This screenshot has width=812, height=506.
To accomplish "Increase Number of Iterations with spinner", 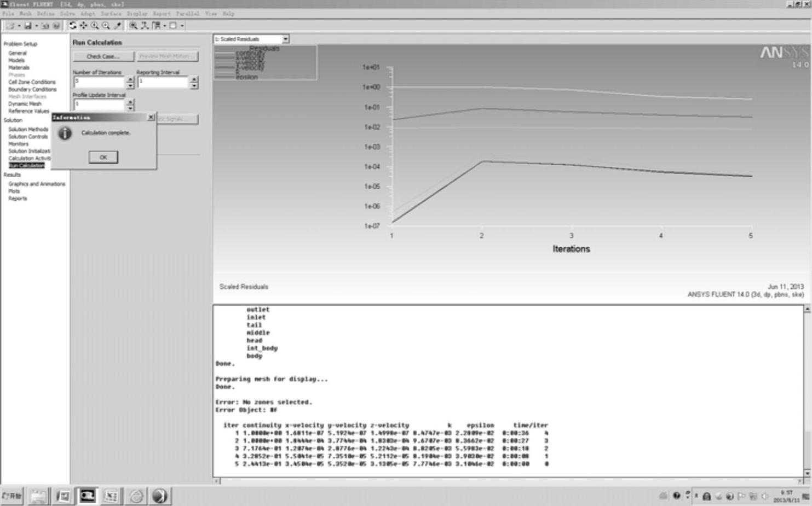I will pyautogui.click(x=130, y=79).
